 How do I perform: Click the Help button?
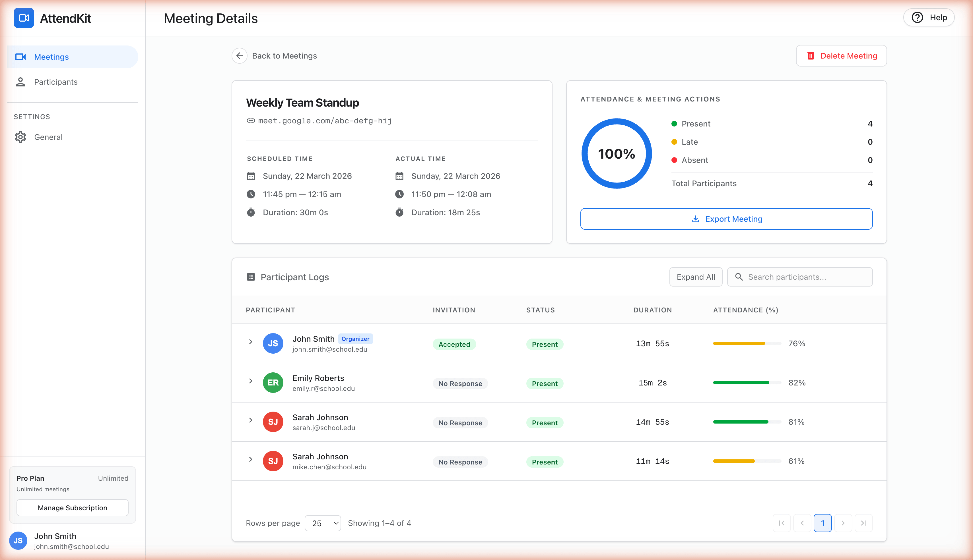coord(929,18)
